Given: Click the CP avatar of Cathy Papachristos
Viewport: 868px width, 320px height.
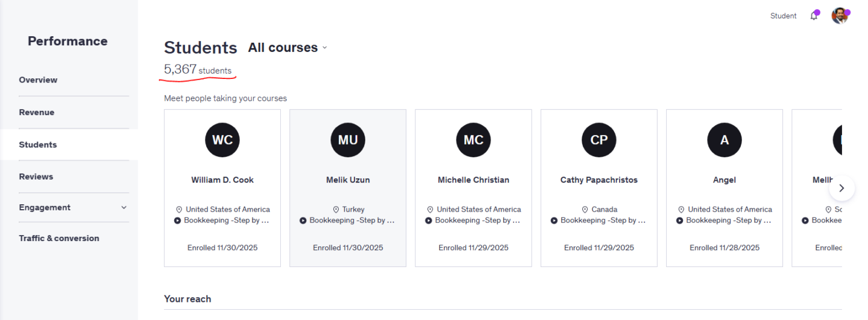Looking at the screenshot, I should [599, 140].
